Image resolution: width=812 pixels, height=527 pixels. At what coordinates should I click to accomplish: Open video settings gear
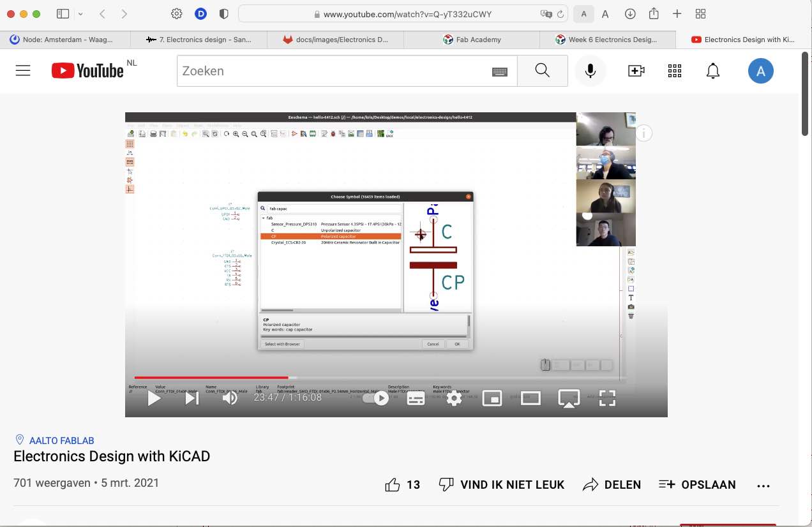pyautogui.click(x=454, y=398)
